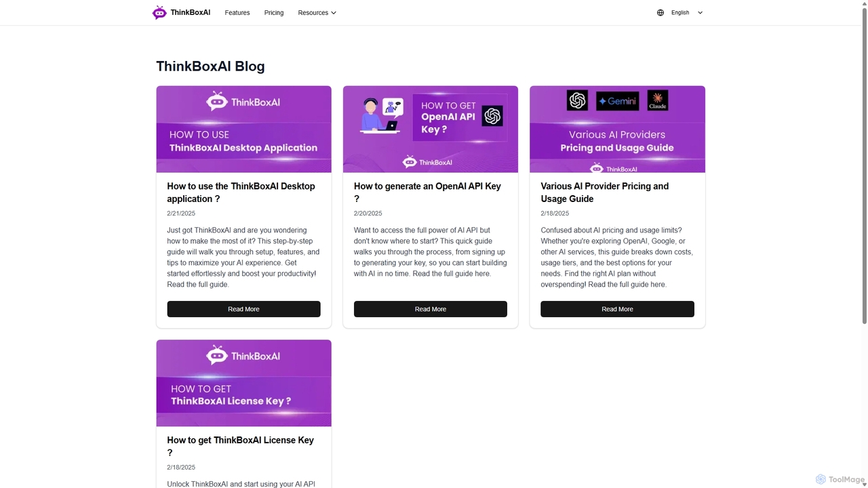Click the ToolMage watermark icon
Image resolution: width=868 pixels, height=488 pixels.
click(821, 479)
